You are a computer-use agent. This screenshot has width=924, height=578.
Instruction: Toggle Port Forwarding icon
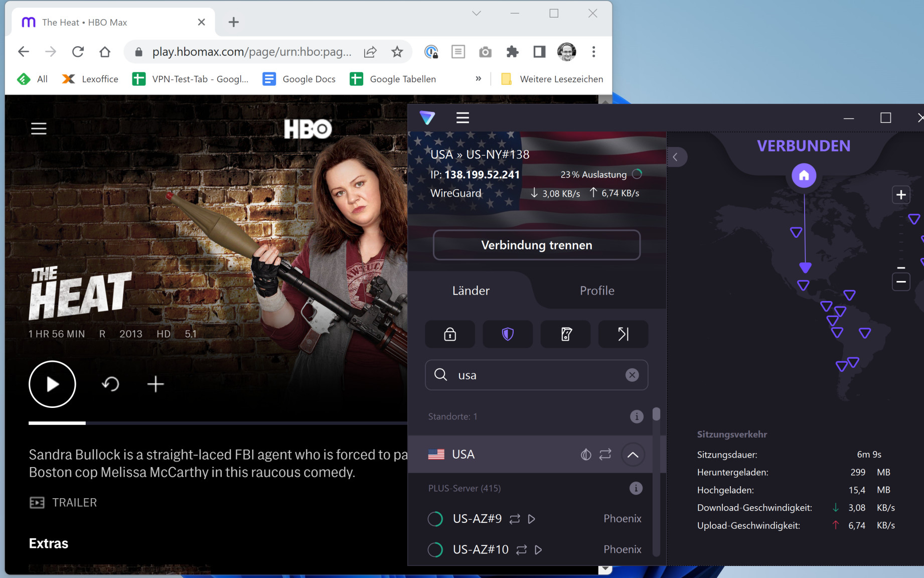tap(623, 334)
